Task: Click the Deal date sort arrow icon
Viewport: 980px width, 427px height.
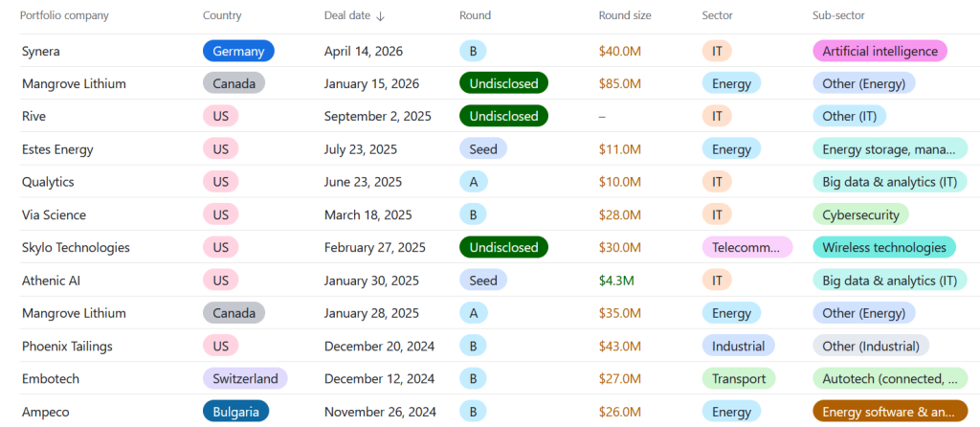Action: click(380, 16)
